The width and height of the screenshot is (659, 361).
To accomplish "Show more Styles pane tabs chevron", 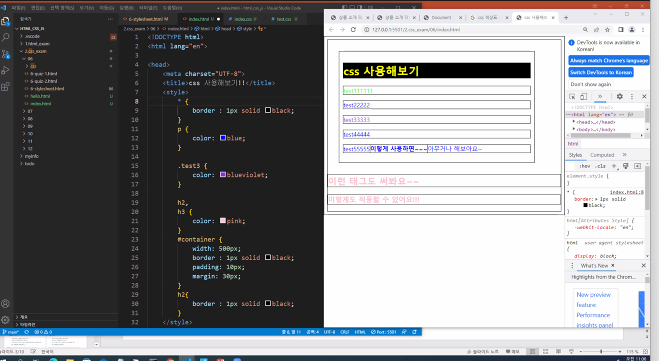I will 625,155.
